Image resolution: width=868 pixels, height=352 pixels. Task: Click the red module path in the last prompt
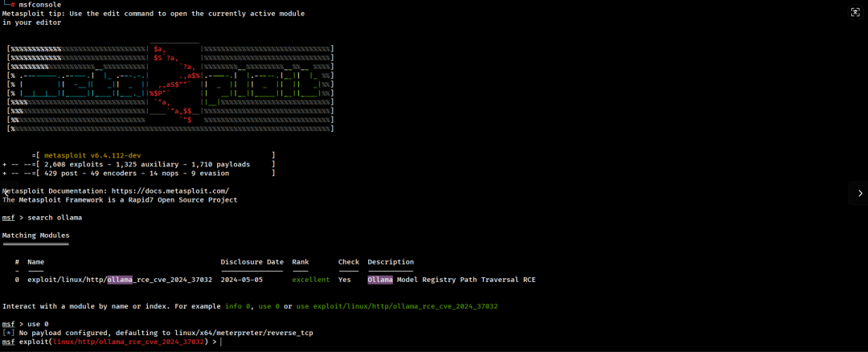129,342
